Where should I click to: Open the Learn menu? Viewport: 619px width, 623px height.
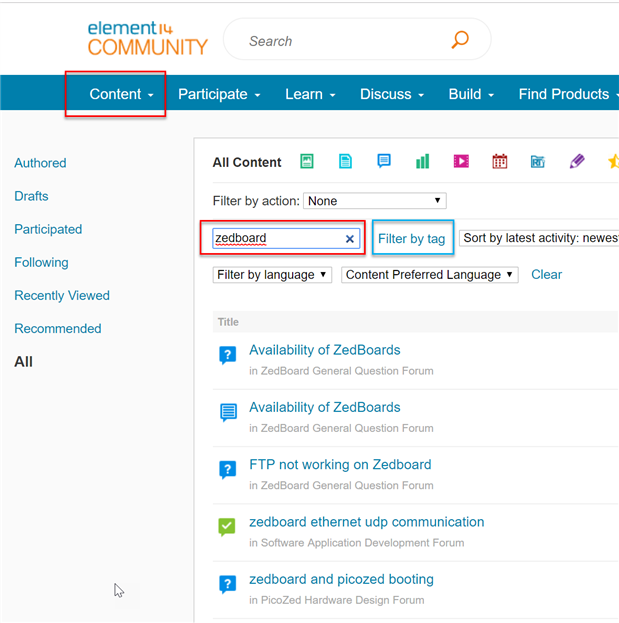pyautogui.click(x=310, y=94)
